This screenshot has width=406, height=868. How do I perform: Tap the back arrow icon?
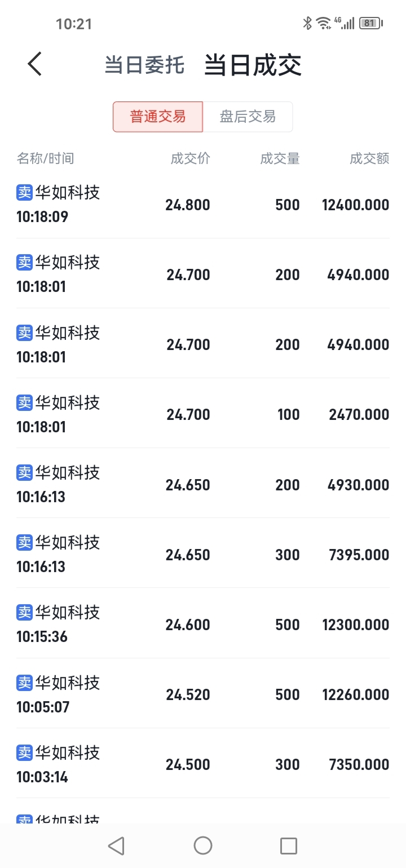pos(35,64)
